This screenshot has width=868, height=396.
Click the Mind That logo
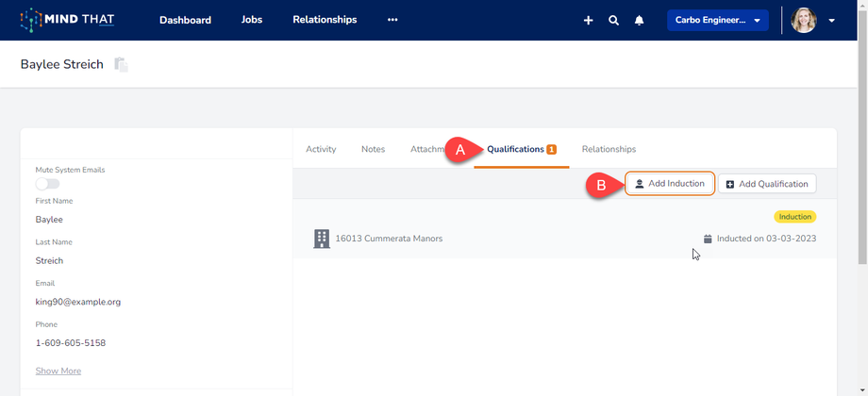tap(66, 20)
